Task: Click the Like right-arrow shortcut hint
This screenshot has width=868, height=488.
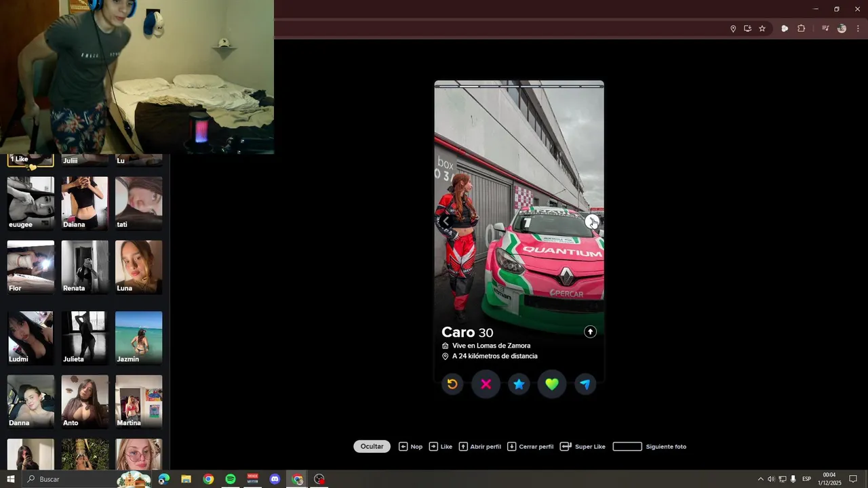Action: click(x=441, y=447)
